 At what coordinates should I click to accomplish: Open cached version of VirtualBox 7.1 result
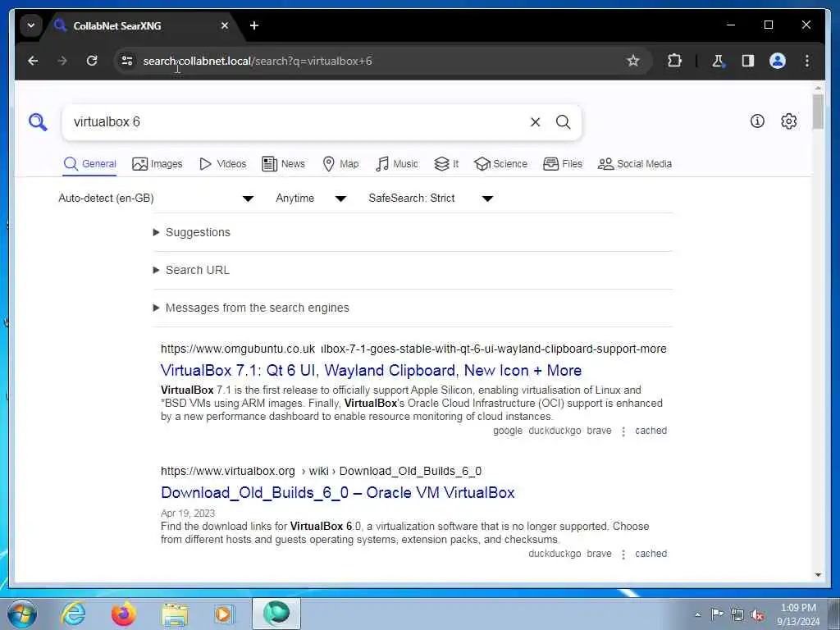651,430
